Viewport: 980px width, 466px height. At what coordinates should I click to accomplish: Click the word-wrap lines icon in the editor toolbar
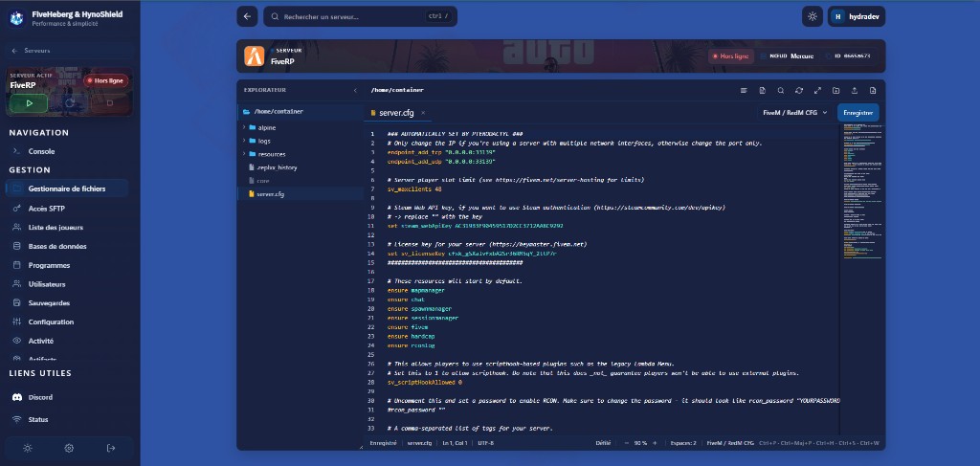(744, 91)
